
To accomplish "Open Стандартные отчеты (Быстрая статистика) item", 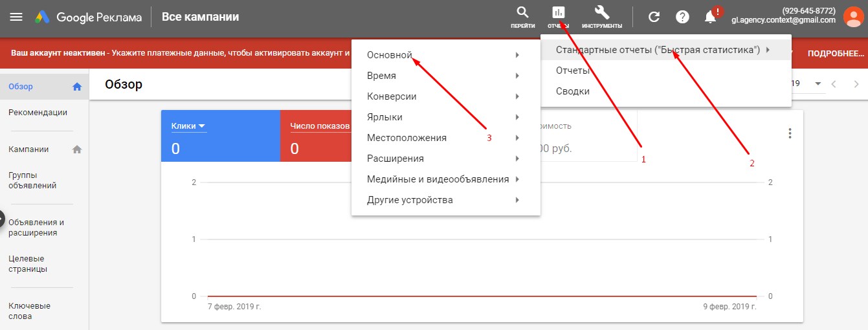I will pos(666,50).
